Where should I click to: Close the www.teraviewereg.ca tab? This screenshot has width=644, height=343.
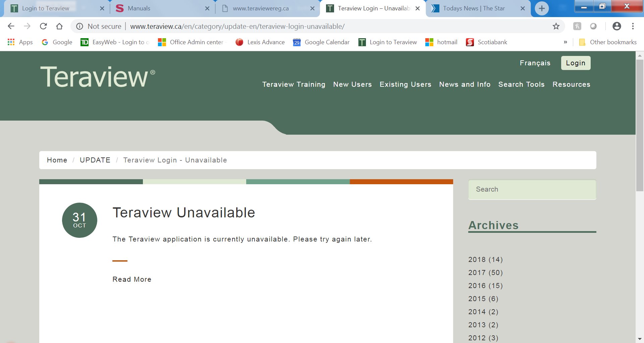tap(312, 8)
